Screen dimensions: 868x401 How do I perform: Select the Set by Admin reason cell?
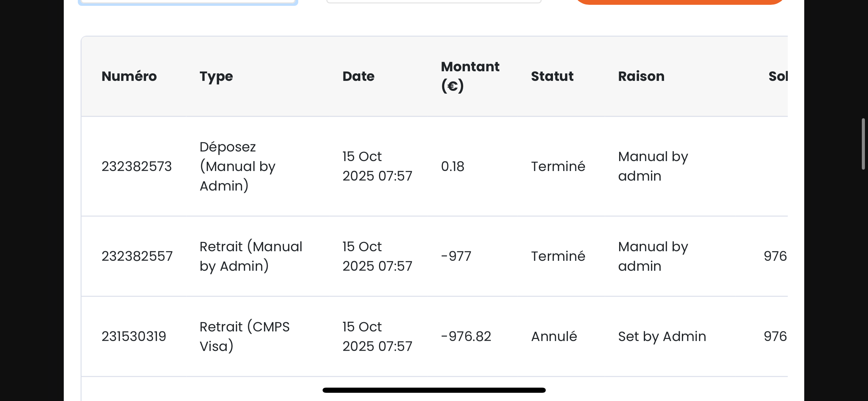tap(662, 337)
